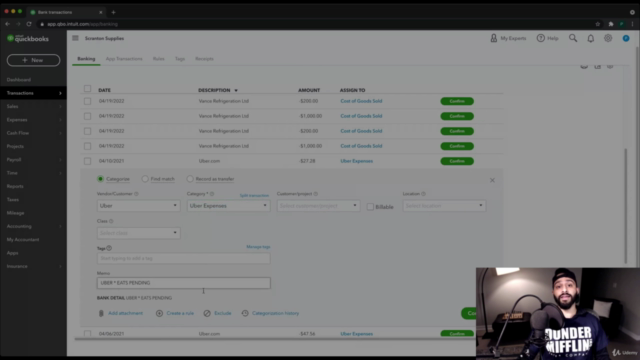Expand the Sales sidebar submenu
Viewport: 640px width, 360px height.
coord(60,107)
